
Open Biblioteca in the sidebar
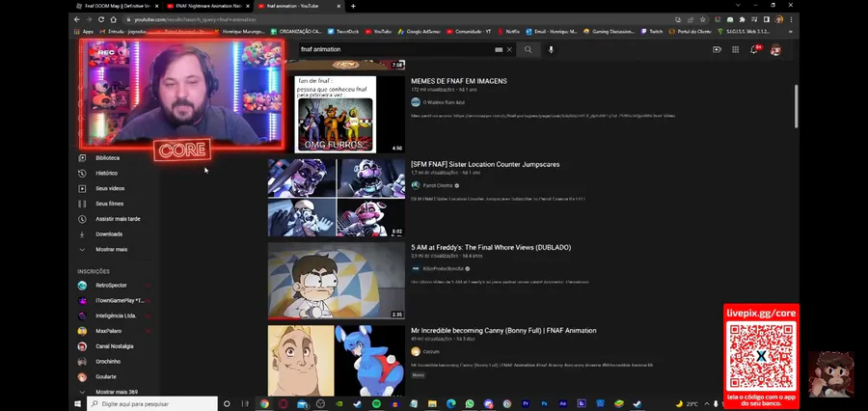[106, 158]
